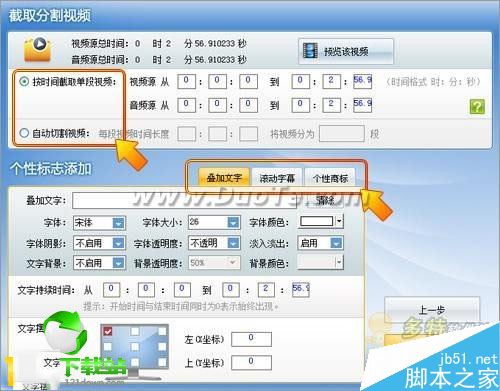Click 视频源 start seconds field
Viewport: 500px width, 391px height.
click(248, 81)
